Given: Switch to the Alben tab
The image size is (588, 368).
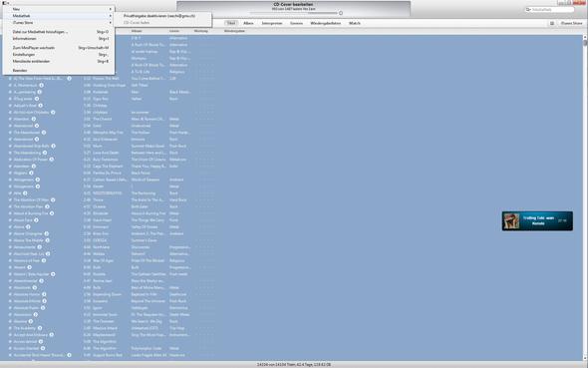Looking at the screenshot, I should pos(248,23).
